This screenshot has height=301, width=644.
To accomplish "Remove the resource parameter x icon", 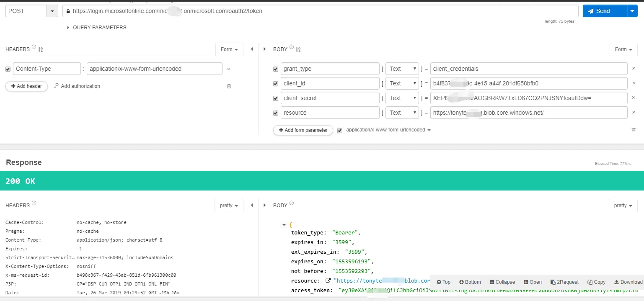I will [634, 113].
